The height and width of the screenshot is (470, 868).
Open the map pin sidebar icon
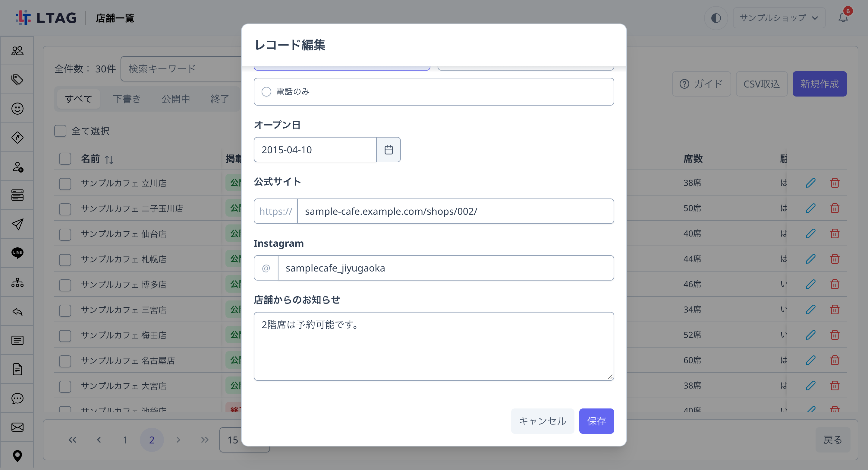[x=17, y=456]
